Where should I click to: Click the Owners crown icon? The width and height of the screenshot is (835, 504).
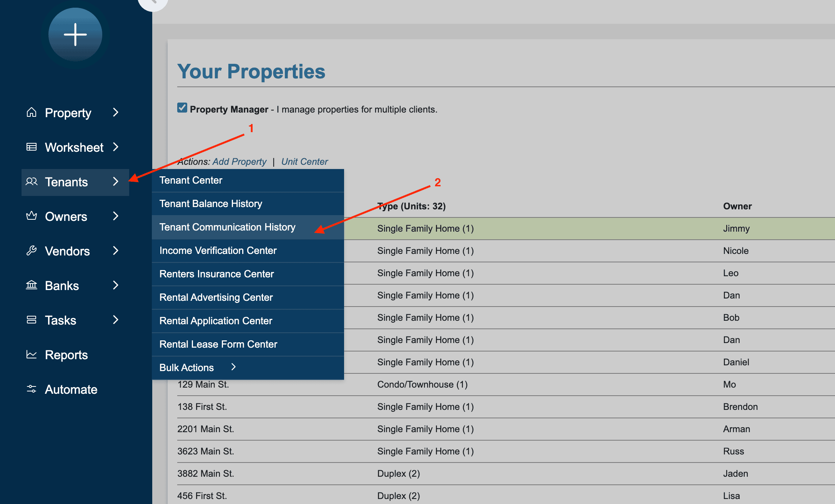[32, 216]
